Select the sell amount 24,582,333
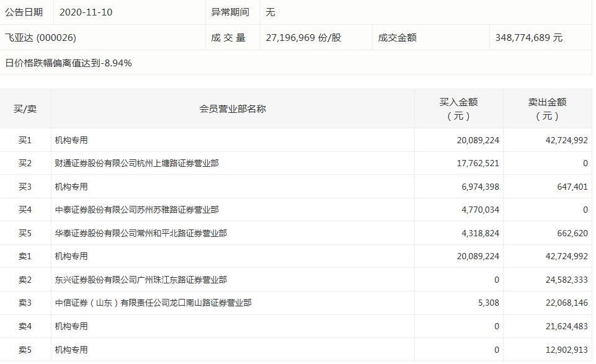Viewport: 596px width, 364px height. pos(563,280)
